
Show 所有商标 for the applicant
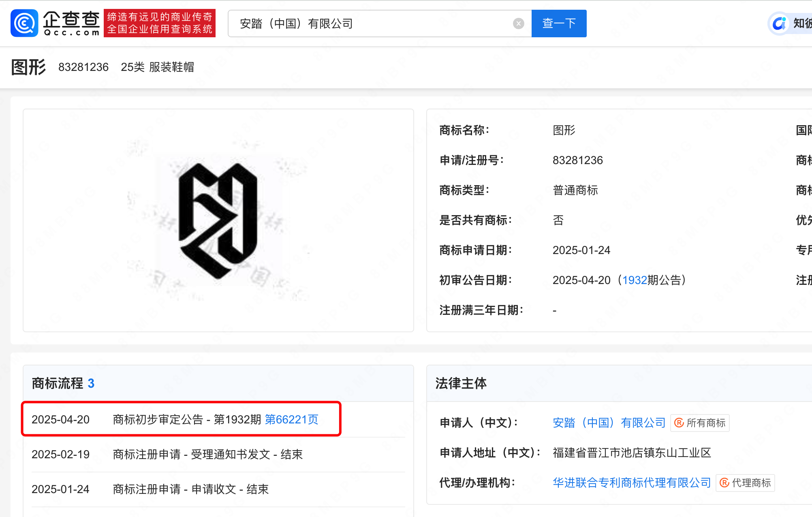[700, 423]
